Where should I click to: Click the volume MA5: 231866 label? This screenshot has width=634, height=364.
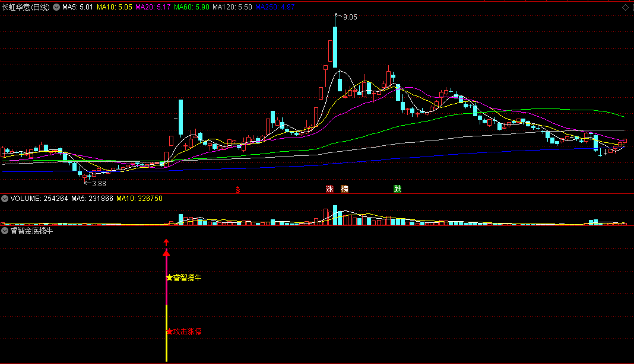point(92,199)
